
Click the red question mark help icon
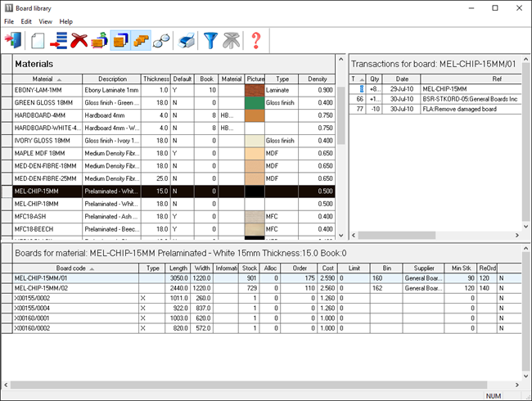coord(256,39)
